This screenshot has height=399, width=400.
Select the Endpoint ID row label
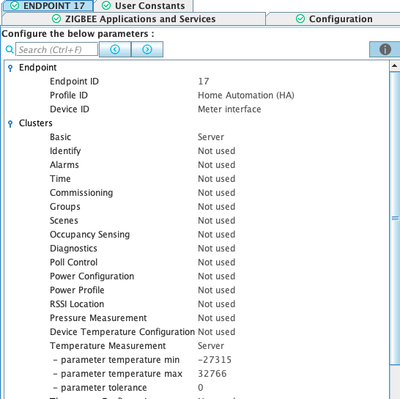74,81
